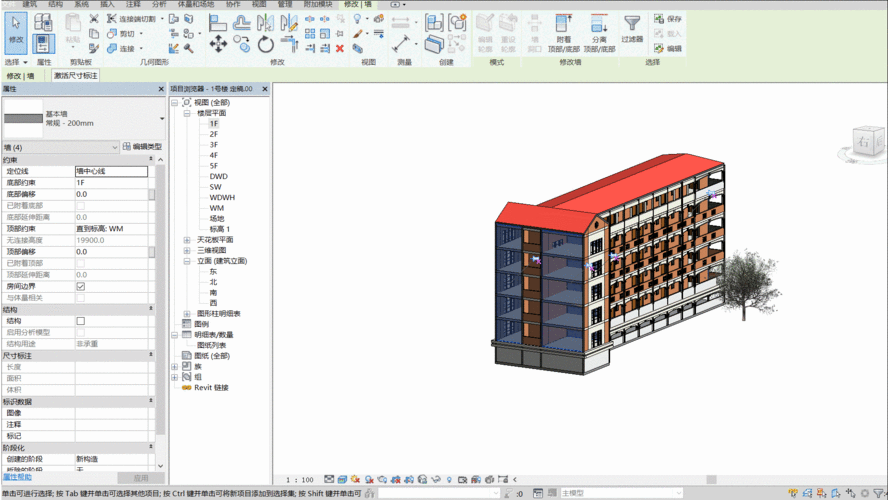This screenshot has height=500, width=888.
Task: Open the 插入 ribbon tab
Action: pos(107,4)
